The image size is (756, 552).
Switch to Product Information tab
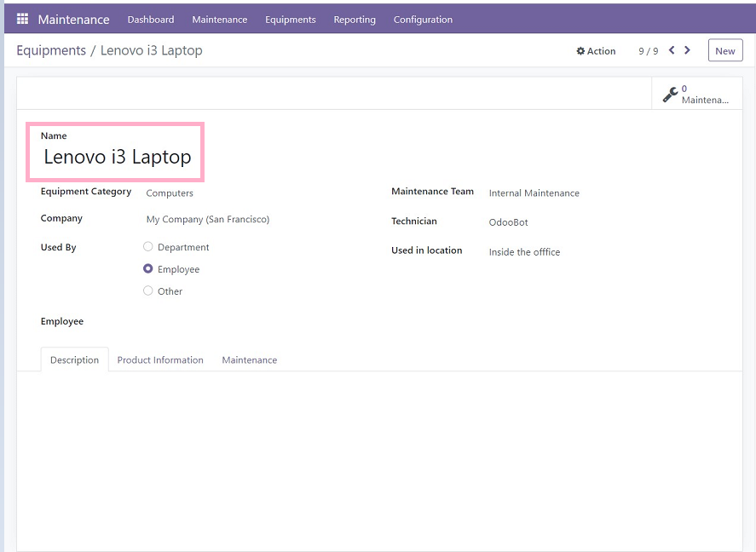(160, 359)
